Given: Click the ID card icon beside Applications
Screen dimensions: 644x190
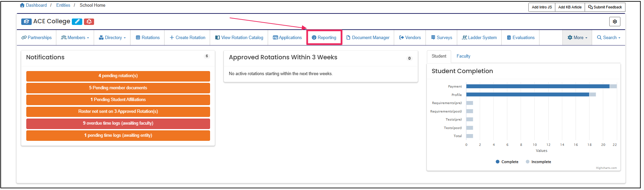Looking at the screenshot, I should pyautogui.click(x=275, y=38).
